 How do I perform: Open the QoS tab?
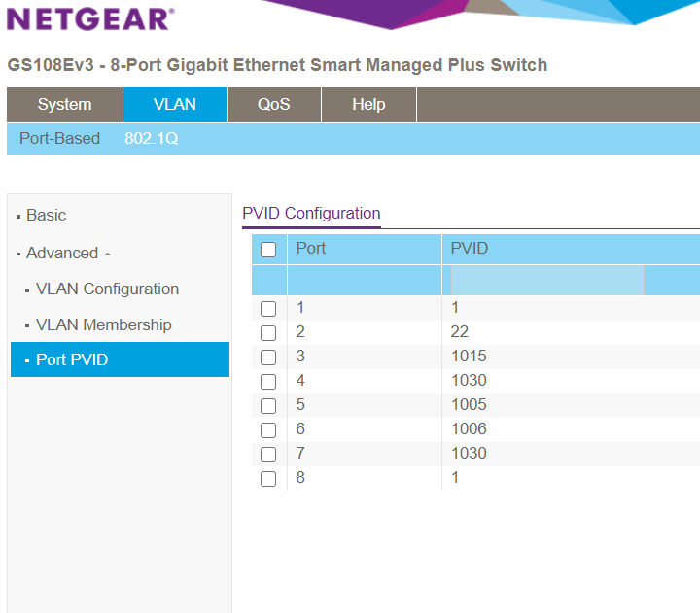273,104
